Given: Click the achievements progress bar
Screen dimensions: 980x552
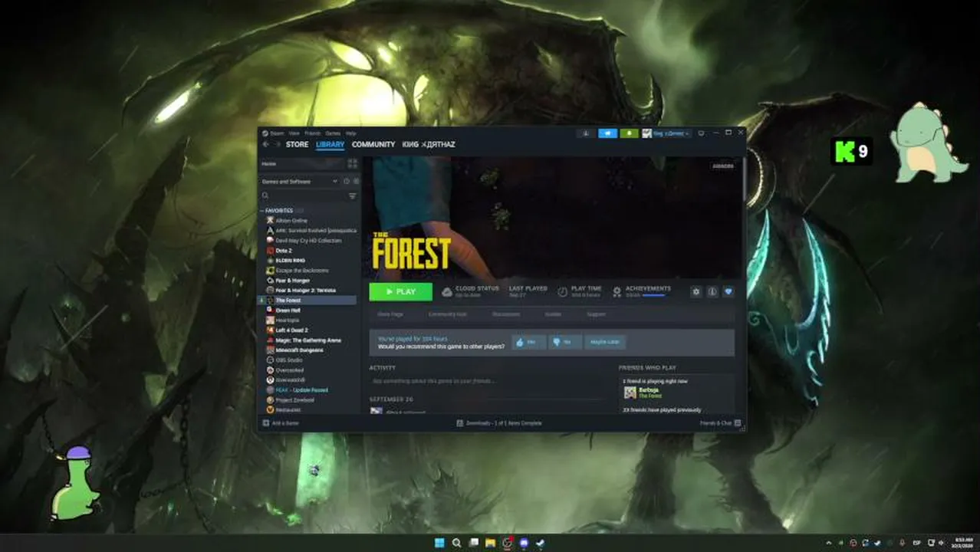Looking at the screenshot, I should click(654, 296).
